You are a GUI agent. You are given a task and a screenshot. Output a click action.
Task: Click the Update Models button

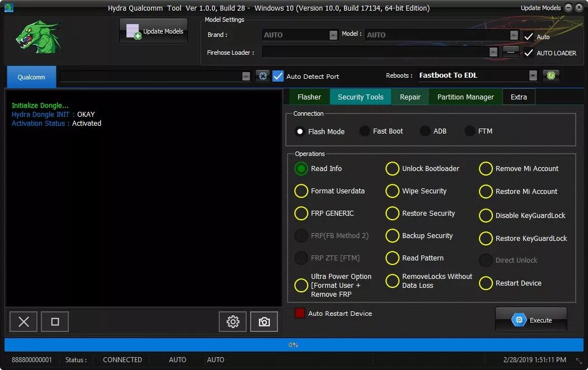pos(154,31)
